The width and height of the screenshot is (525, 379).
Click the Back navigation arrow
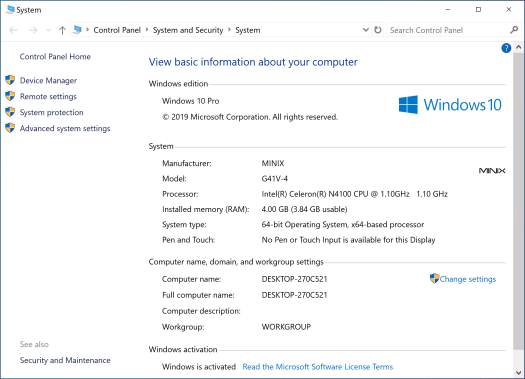(x=13, y=30)
